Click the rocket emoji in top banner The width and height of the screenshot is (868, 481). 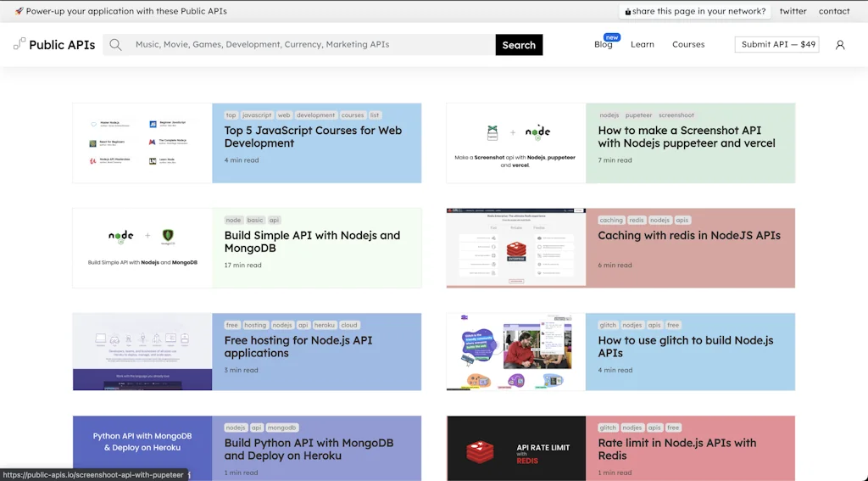click(19, 11)
